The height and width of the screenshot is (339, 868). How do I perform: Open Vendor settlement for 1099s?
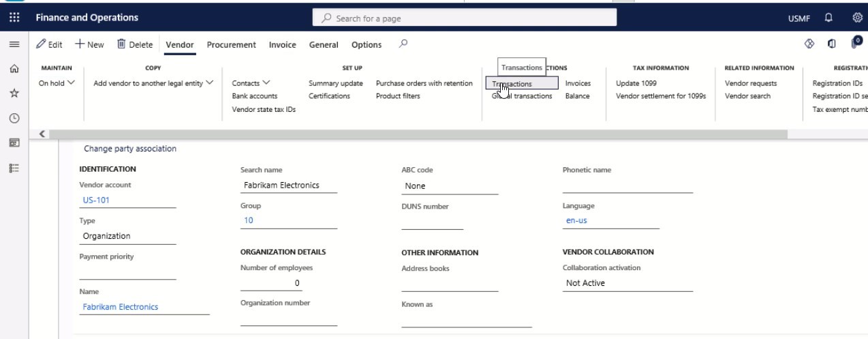(661, 96)
